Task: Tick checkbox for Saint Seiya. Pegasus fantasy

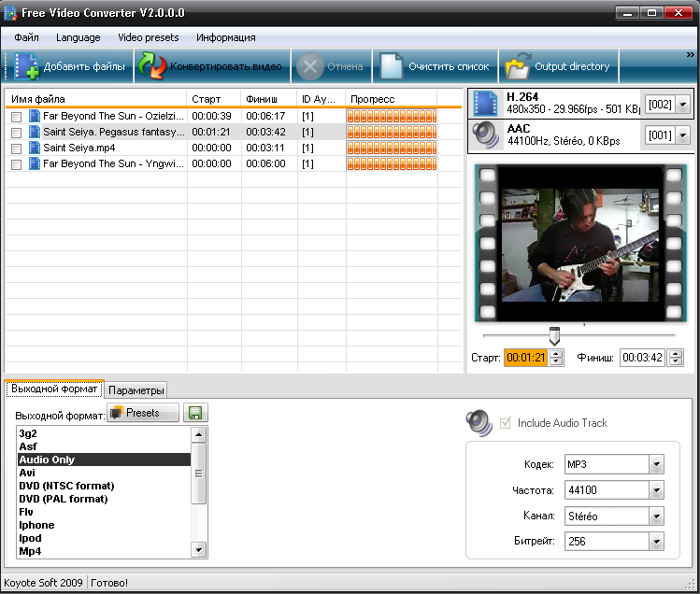Action: [x=16, y=133]
